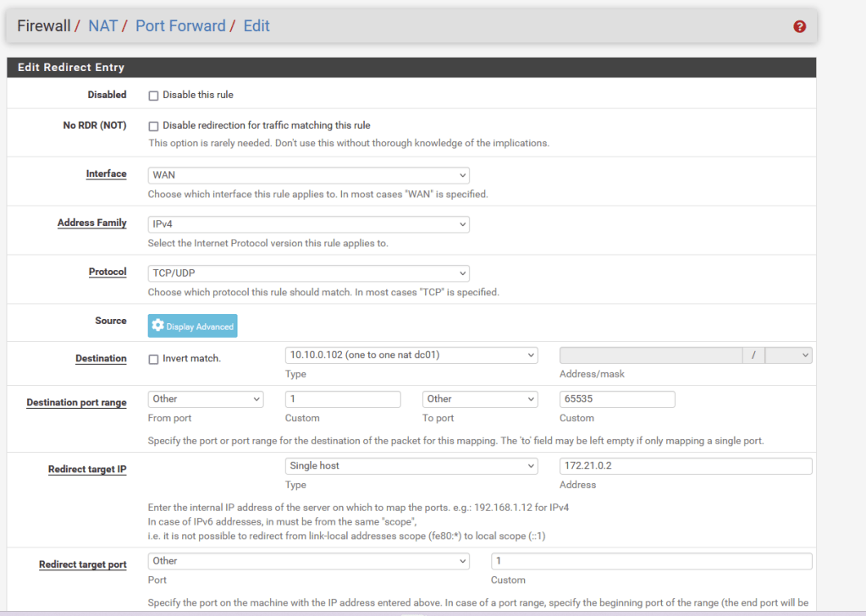The width and height of the screenshot is (866, 616).
Task: Click the Edit breadcrumb link
Action: click(x=256, y=26)
